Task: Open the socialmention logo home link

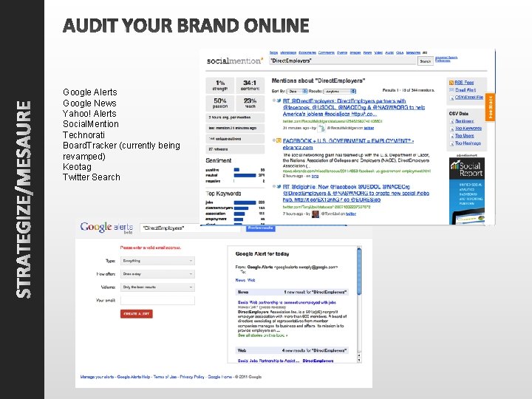Action: 235,61
